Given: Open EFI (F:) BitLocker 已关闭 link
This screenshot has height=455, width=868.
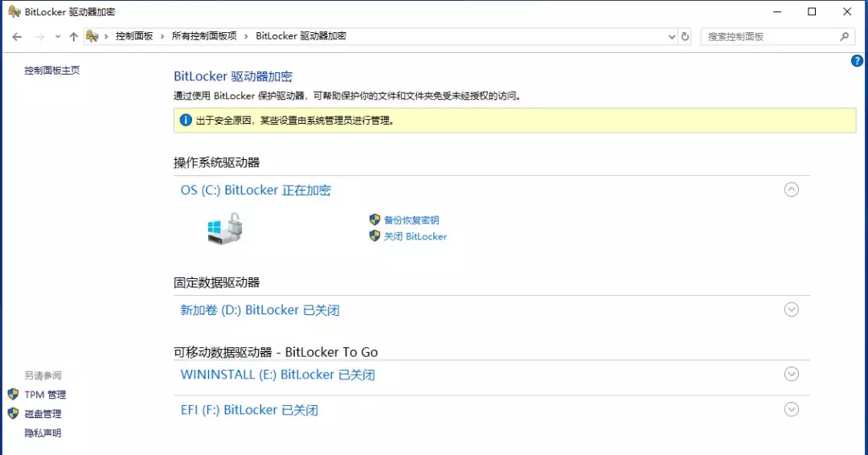Looking at the screenshot, I should tap(249, 410).
